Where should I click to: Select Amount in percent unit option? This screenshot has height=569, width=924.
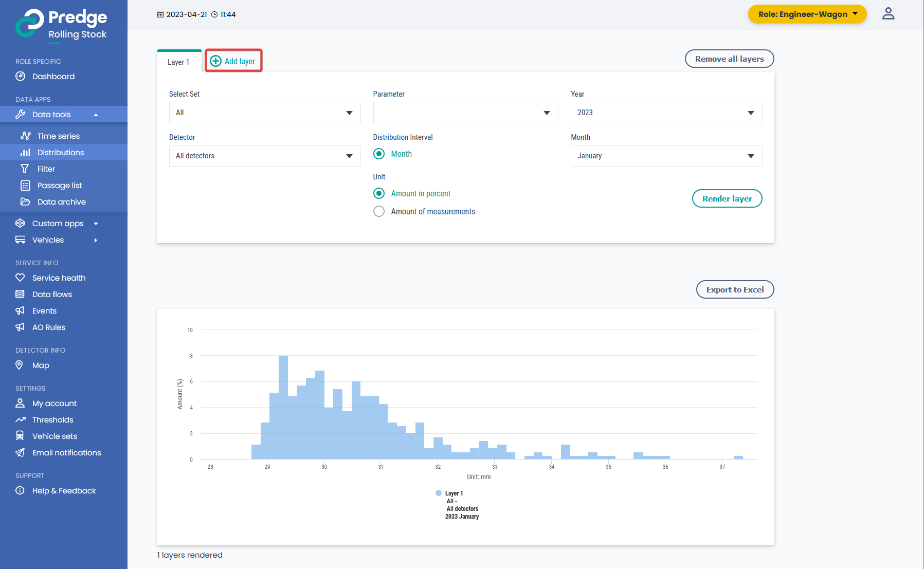[x=379, y=194]
